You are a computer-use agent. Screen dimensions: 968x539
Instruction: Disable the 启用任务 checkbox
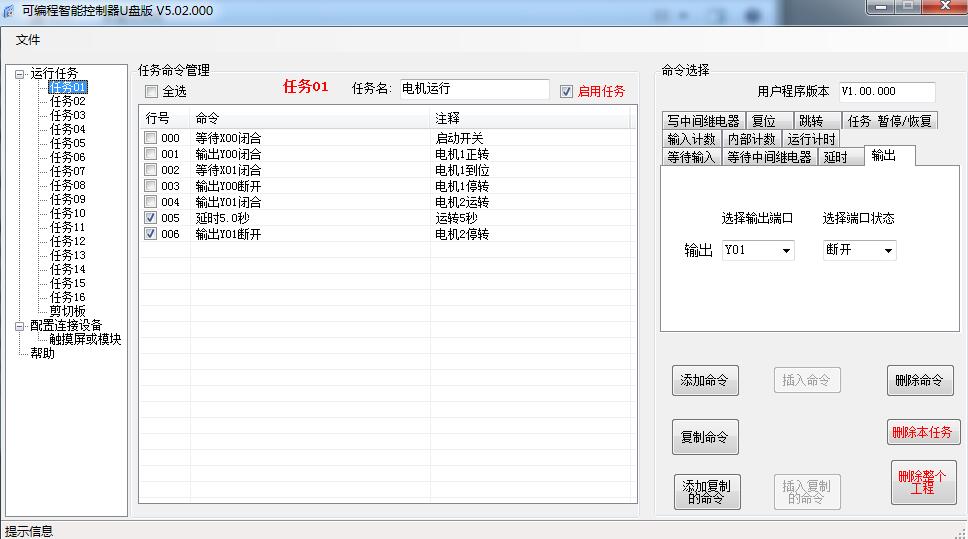pos(567,91)
